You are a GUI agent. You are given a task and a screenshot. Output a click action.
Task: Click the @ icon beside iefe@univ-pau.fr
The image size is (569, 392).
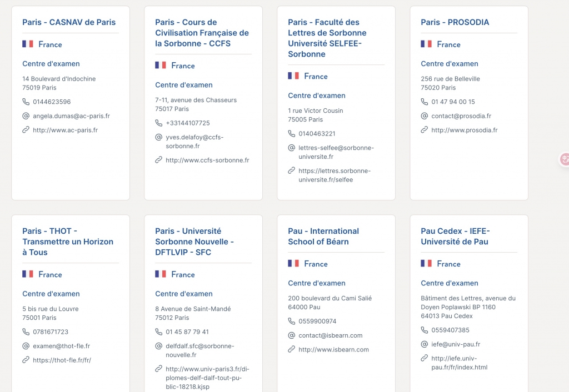point(424,344)
